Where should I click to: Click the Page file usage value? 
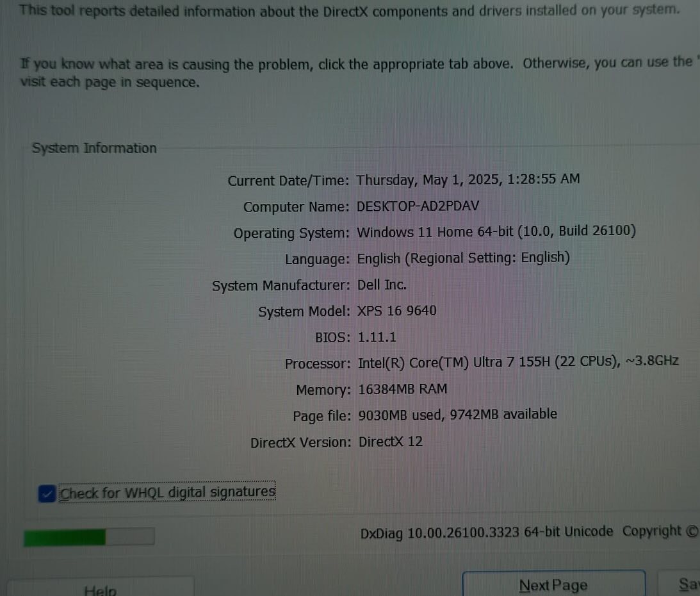point(457,415)
